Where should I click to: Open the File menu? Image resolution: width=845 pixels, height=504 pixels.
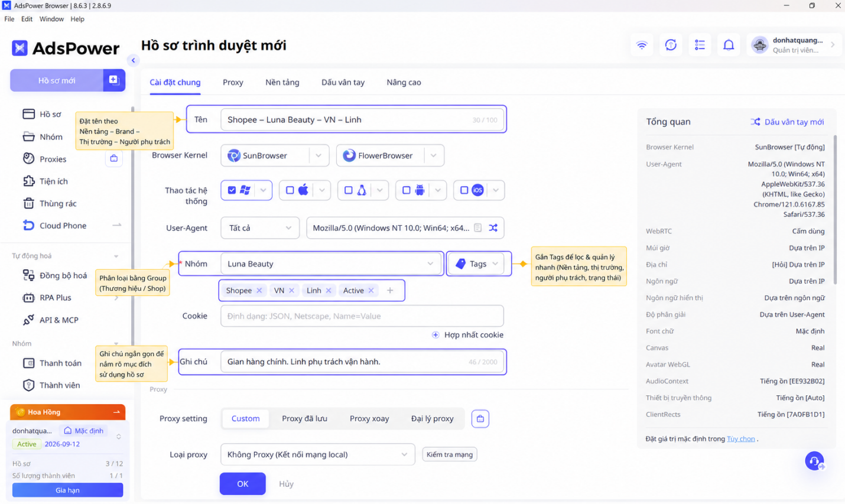[x=9, y=19]
